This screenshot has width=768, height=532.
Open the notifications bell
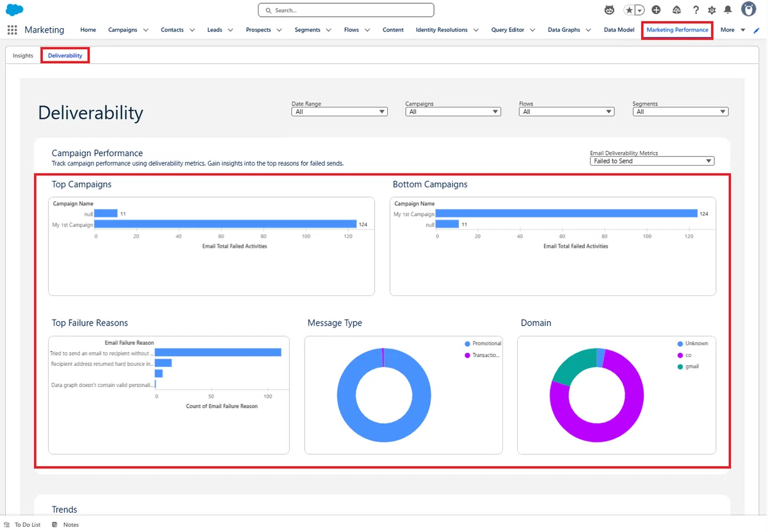pyautogui.click(x=728, y=10)
